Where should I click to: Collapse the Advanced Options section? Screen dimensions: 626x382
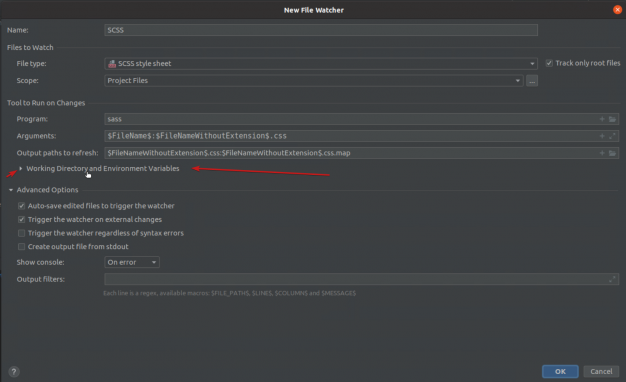click(11, 190)
